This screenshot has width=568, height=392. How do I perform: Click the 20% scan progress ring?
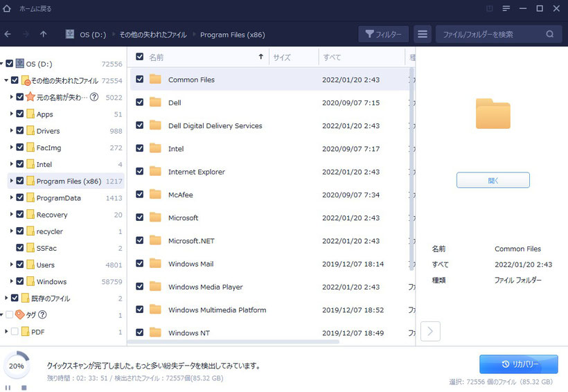[x=17, y=366]
